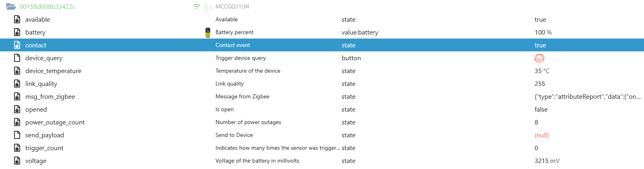
Task: Click the MCCGQ11LM device icon thumbnail
Action: (x=208, y=7)
